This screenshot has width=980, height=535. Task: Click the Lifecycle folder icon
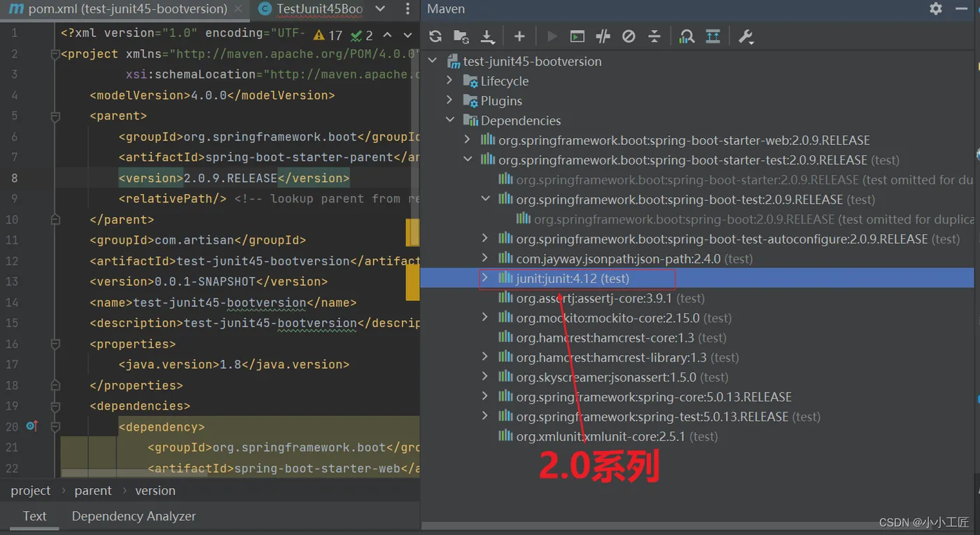[470, 81]
